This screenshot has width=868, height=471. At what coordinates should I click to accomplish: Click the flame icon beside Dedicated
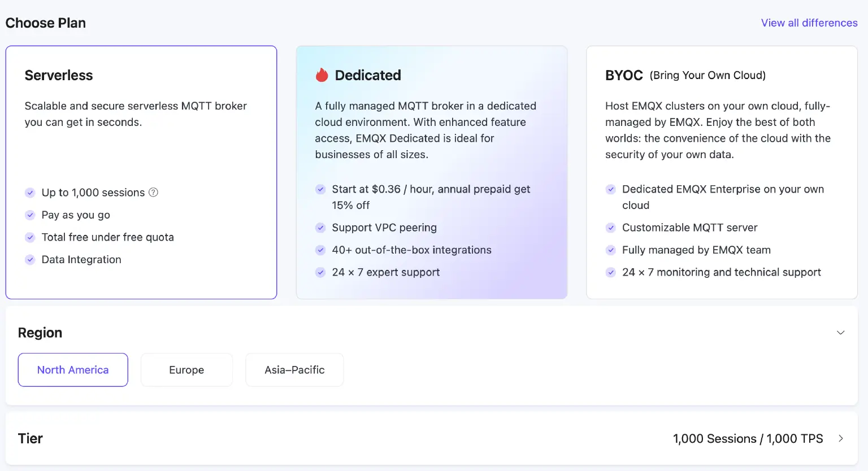pos(322,75)
